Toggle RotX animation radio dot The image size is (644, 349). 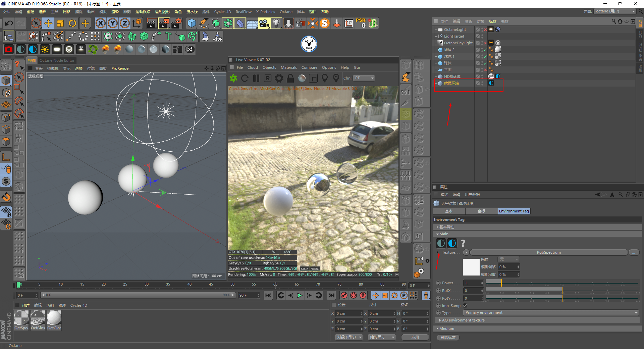coord(438,291)
